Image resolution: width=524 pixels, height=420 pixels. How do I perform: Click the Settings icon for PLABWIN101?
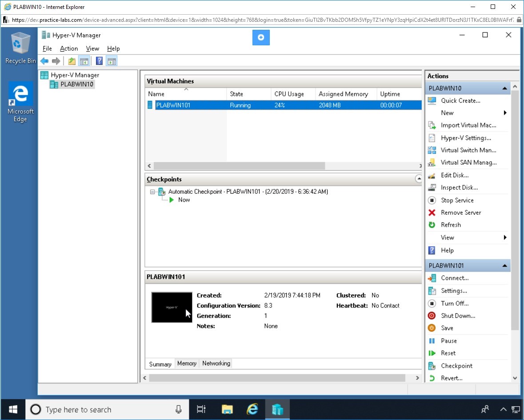pos(432,291)
